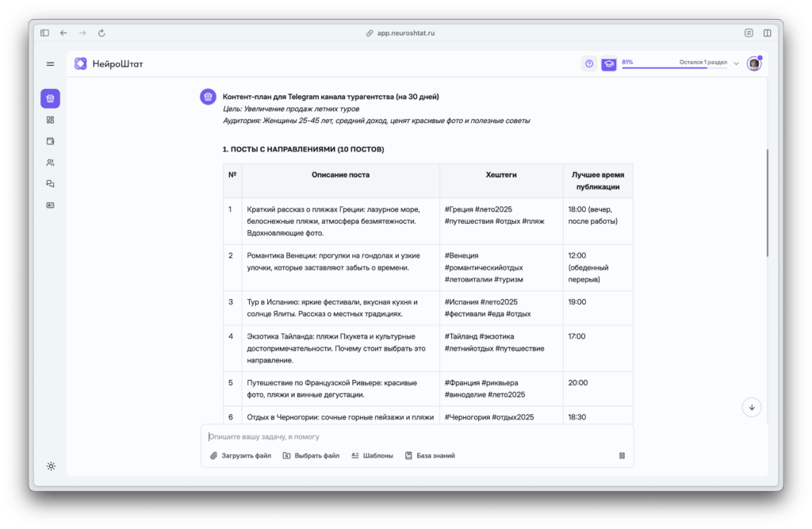Screen dimensions: 812x529
Task: Click the browser forward arrow
Action: 82,33
